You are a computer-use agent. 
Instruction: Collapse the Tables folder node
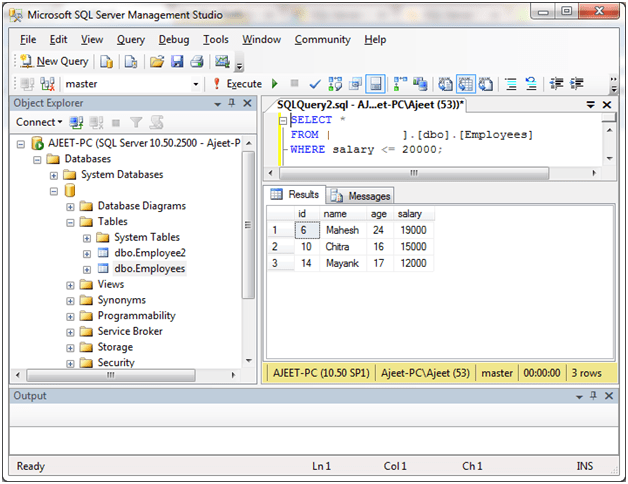71,222
